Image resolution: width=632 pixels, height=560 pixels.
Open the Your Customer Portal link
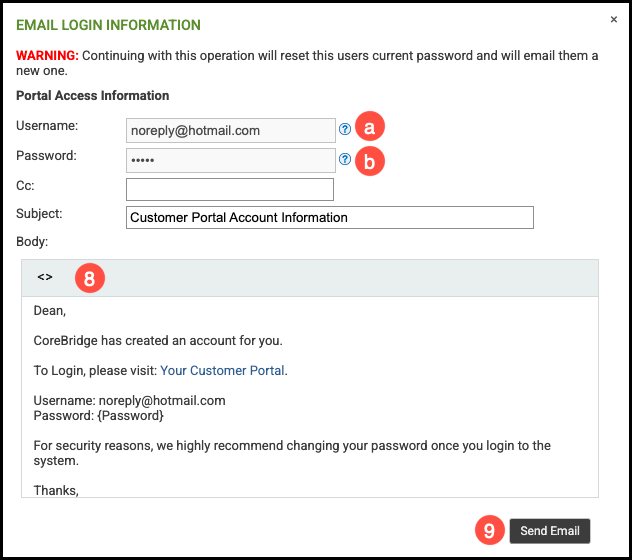(222, 371)
